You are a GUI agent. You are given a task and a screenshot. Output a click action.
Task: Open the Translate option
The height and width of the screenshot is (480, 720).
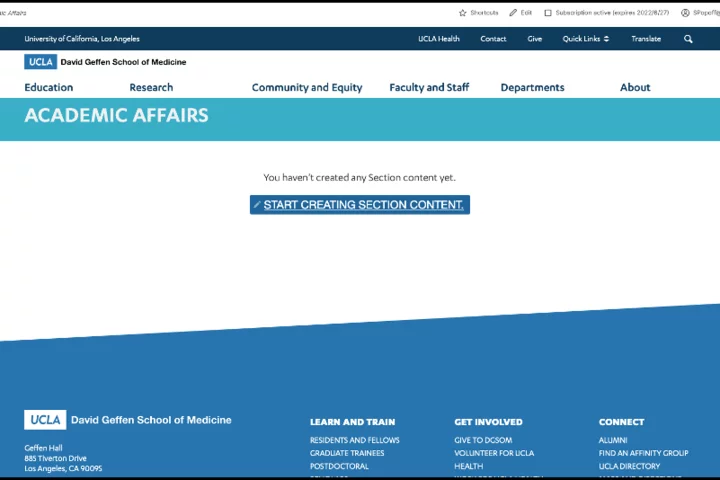646,39
